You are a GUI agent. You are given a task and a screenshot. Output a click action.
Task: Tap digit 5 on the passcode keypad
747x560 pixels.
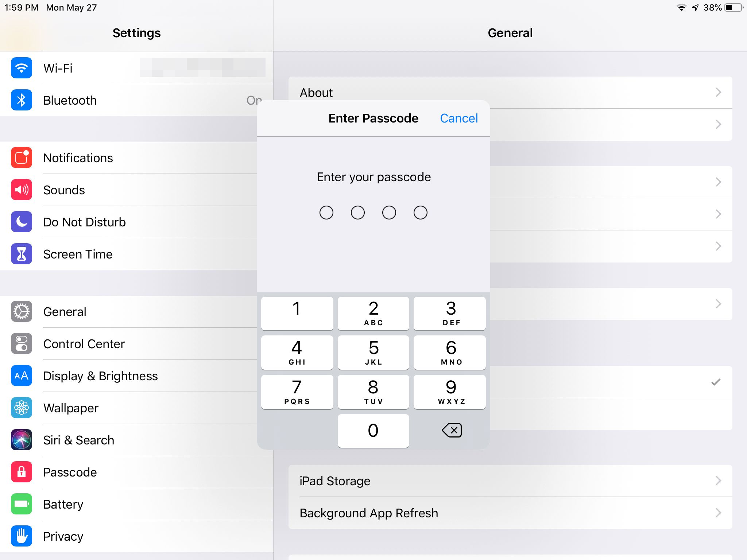pos(373,352)
